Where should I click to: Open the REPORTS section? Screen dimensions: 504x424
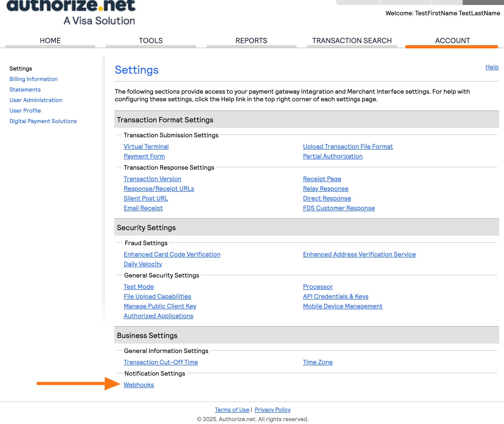tap(251, 41)
